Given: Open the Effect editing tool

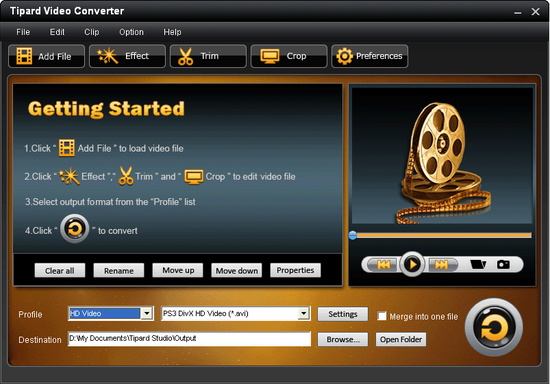Looking at the screenshot, I should click(127, 56).
